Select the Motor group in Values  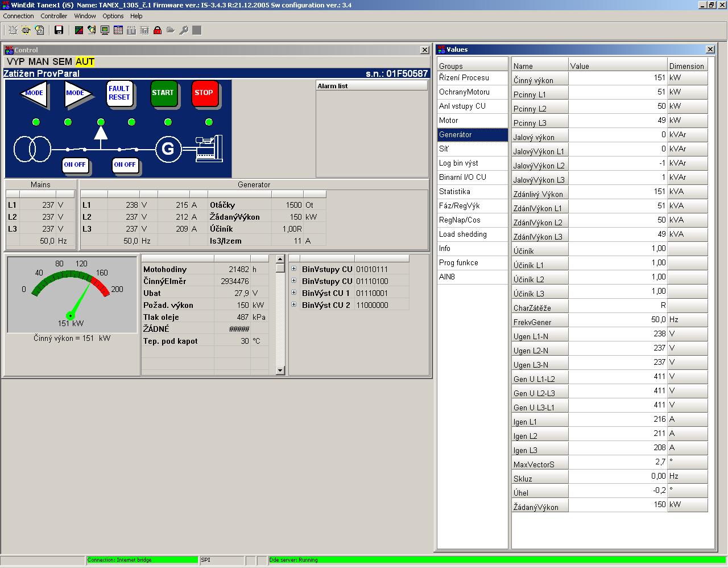tap(449, 120)
